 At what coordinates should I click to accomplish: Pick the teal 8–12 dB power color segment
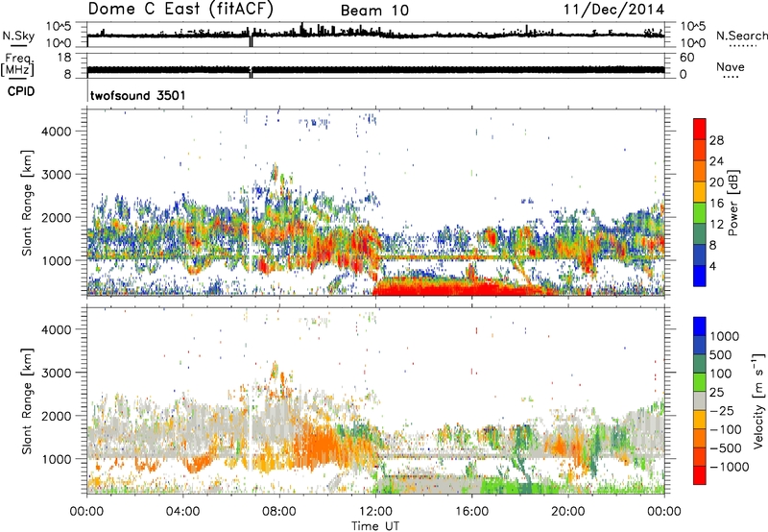[700, 234]
